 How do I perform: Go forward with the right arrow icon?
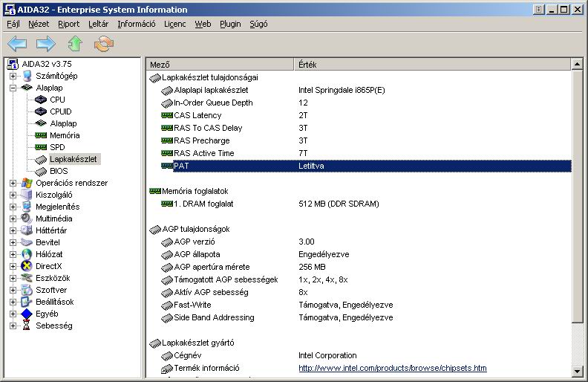tap(46, 44)
